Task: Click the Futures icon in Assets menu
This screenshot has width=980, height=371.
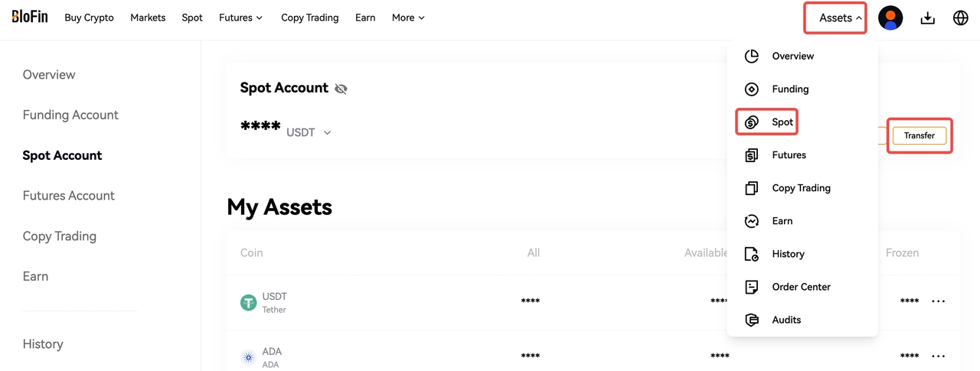Action: pos(752,155)
